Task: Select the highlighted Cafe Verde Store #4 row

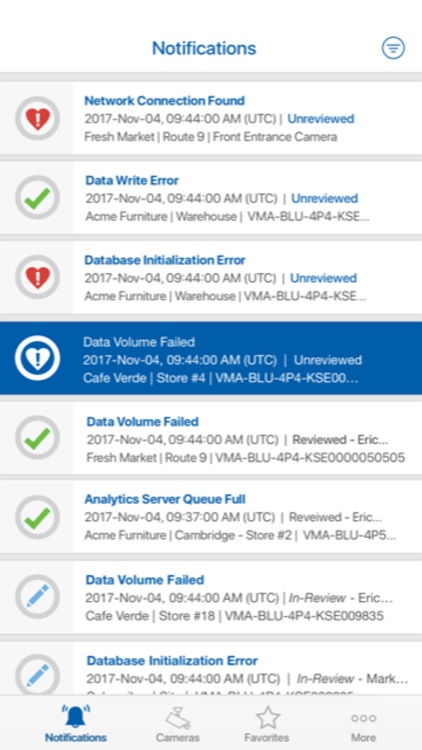Action: coord(211,358)
